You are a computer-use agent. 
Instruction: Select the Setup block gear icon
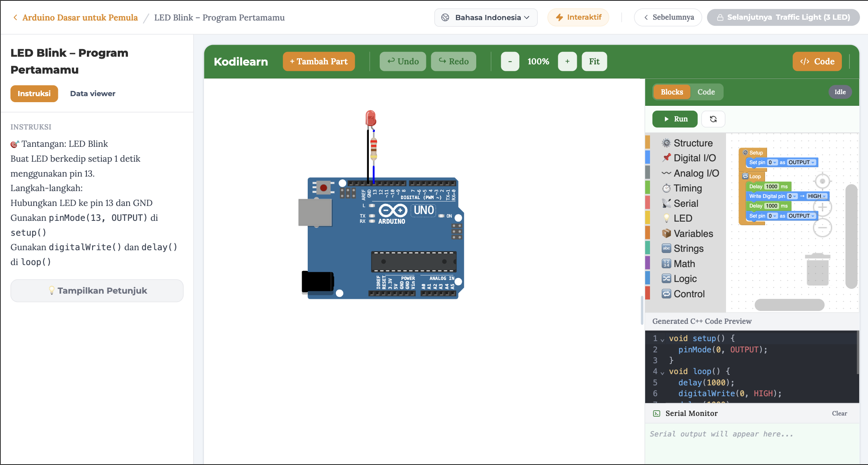745,152
